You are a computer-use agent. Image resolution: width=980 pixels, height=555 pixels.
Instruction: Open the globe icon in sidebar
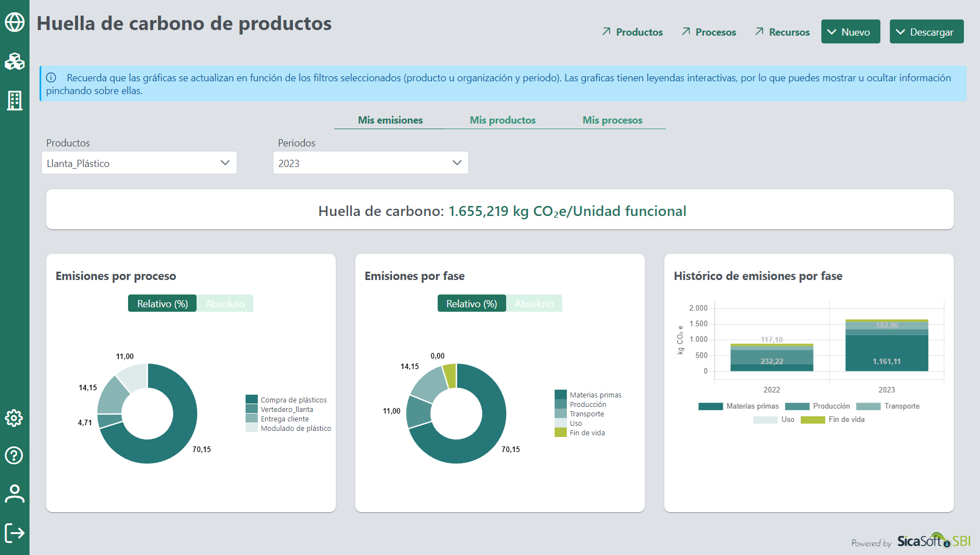[x=14, y=22]
